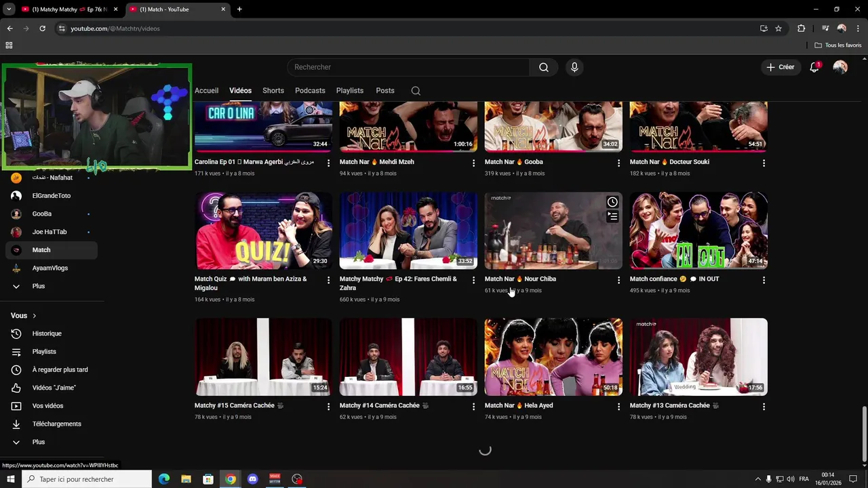
Task: Click the Matchy #14 Caméra Cachée title
Action: click(384, 405)
